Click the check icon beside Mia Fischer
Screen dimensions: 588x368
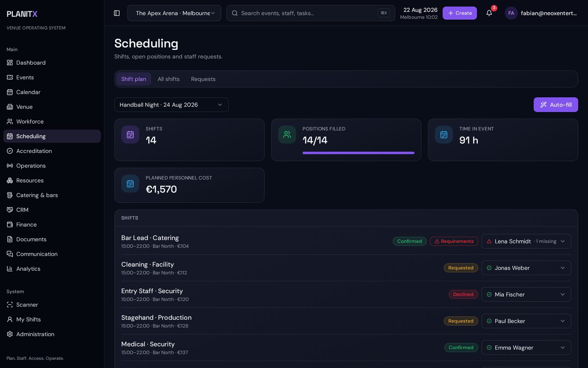click(489, 294)
